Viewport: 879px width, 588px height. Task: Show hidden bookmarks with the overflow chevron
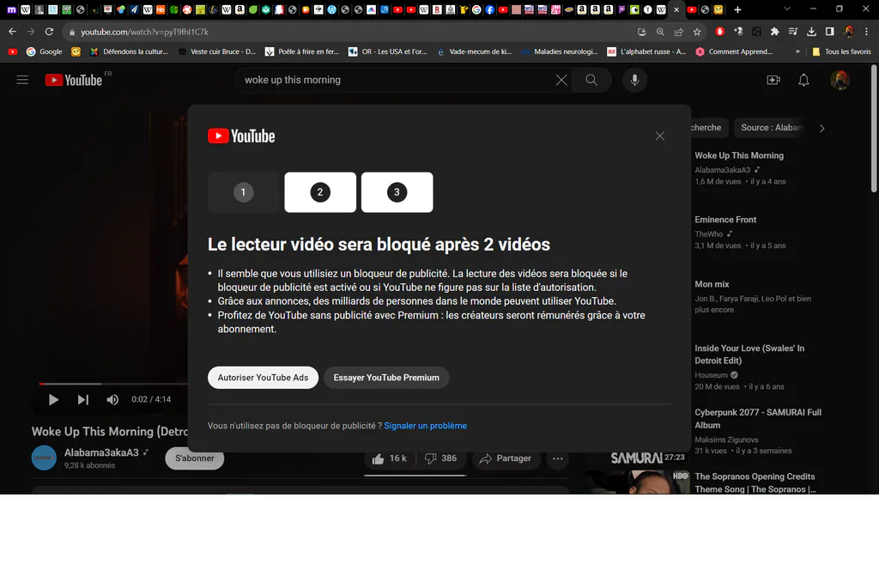[x=797, y=52]
